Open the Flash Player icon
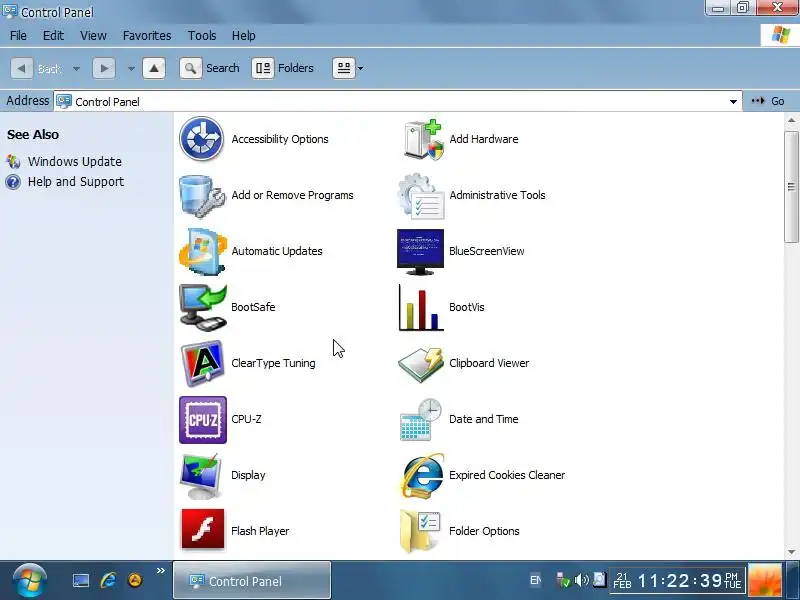This screenshot has width=800, height=600. click(x=203, y=529)
